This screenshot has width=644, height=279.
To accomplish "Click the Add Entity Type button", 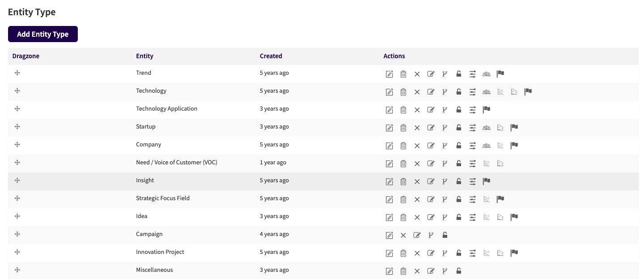I will pyautogui.click(x=42, y=34).
